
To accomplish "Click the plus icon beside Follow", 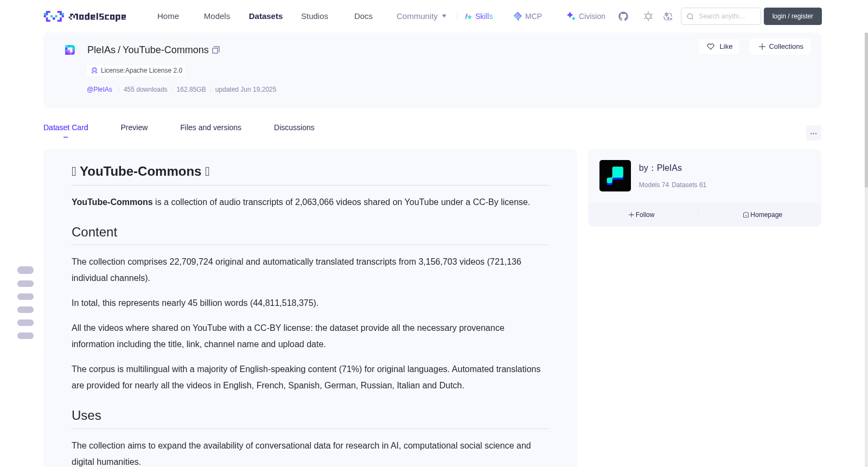I will [x=631, y=215].
